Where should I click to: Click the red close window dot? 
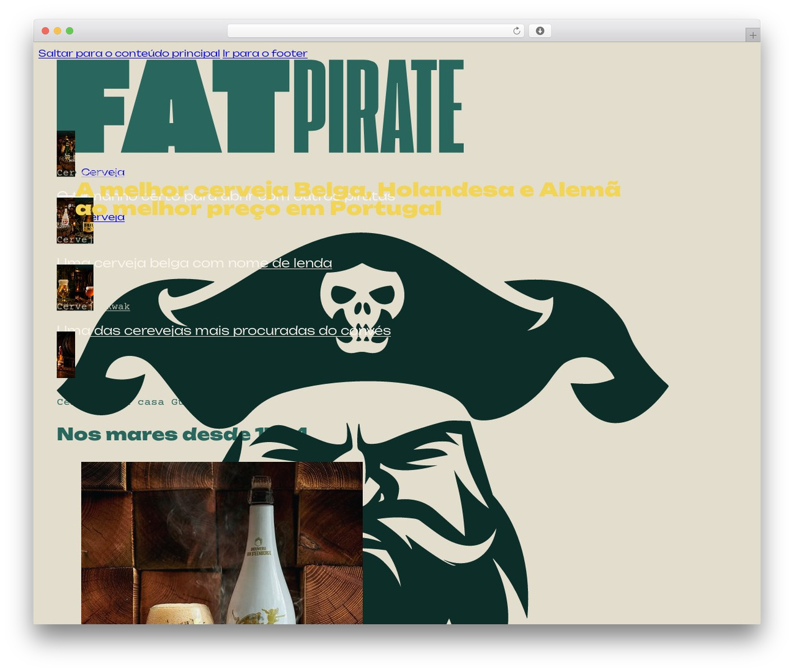(x=45, y=31)
